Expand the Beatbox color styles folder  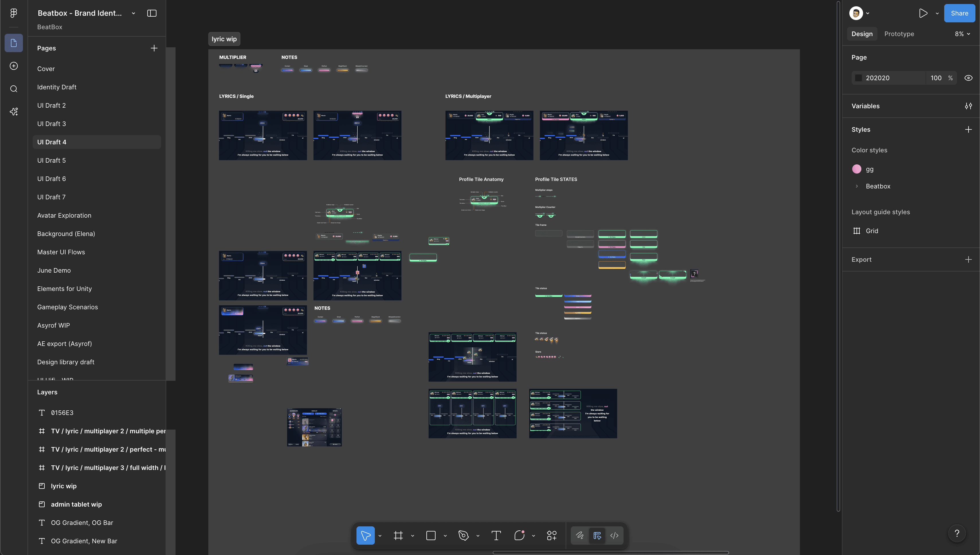coord(857,186)
